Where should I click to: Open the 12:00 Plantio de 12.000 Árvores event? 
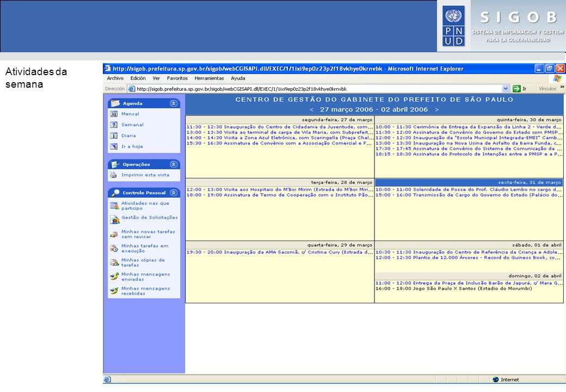click(x=469, y=258)
